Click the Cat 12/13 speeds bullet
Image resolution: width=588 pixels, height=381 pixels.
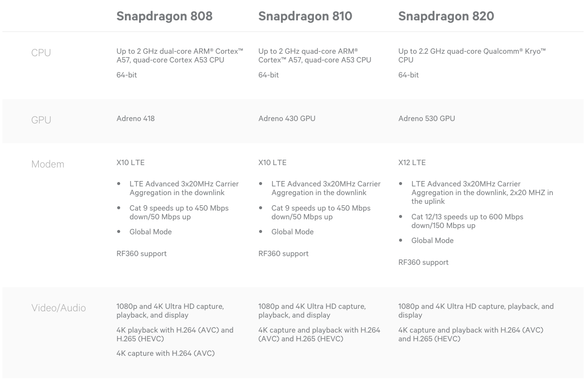467,221
